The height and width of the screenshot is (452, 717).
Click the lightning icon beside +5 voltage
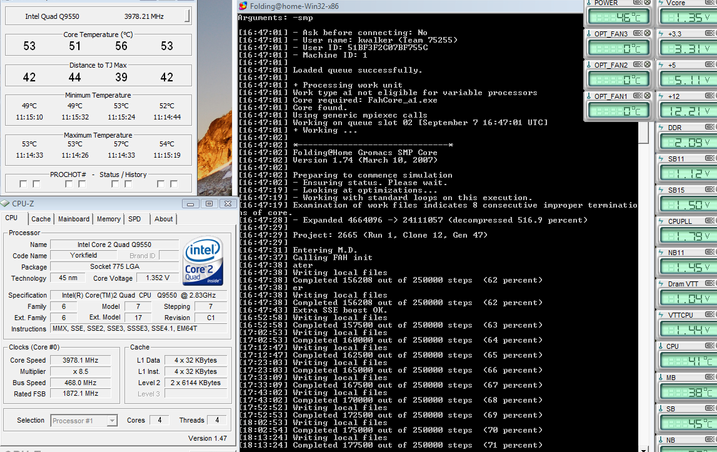click(x=661, y=65)
